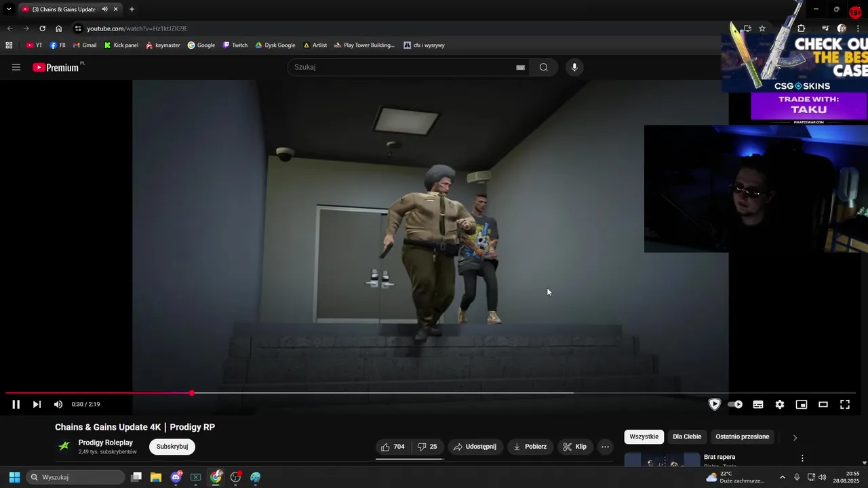Open Prodigy Roleplay channel avatar
Screen dimensions: 868x488
pos(64,446)
